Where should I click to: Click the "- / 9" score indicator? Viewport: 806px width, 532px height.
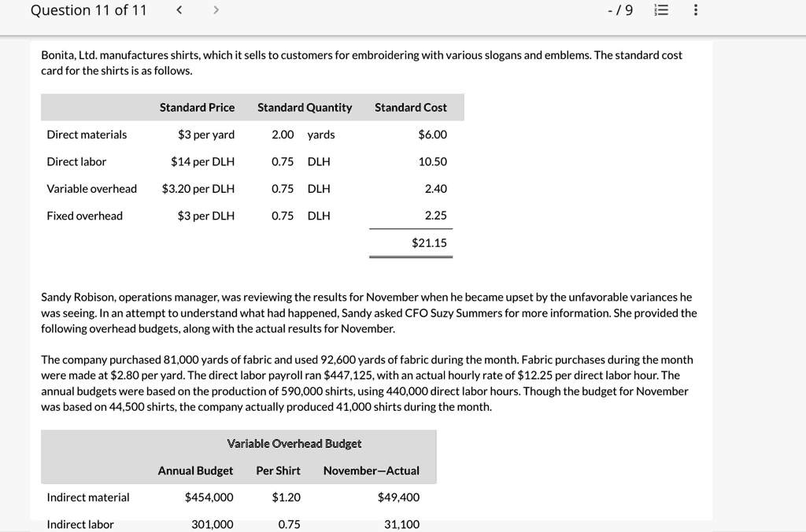coord(620,10)
